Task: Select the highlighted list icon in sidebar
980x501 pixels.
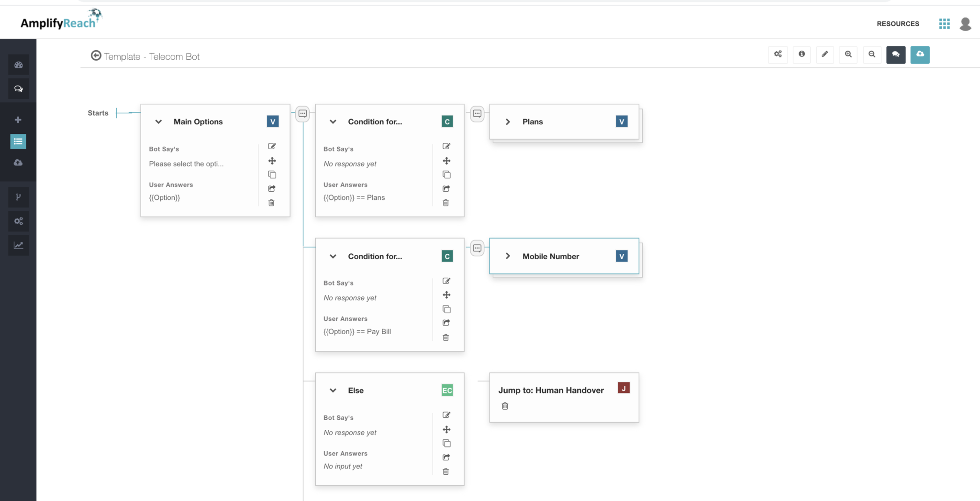Action: point(18,142)
